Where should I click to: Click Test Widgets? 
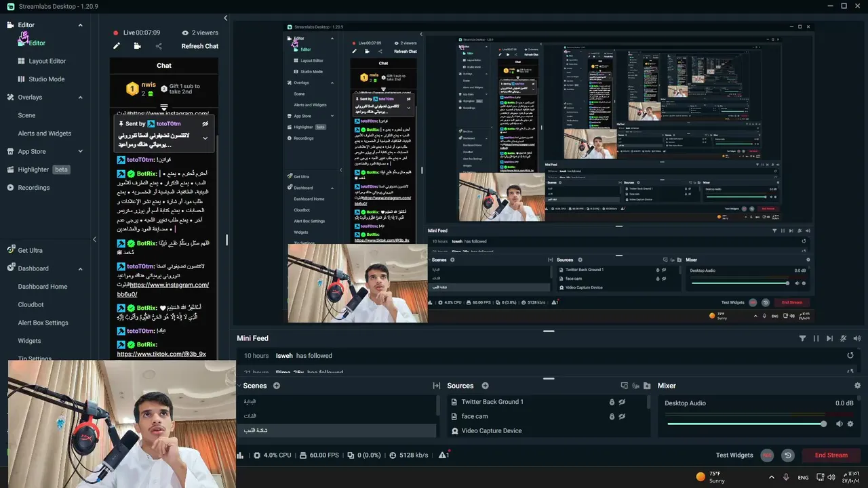click(x=734, y=455)
